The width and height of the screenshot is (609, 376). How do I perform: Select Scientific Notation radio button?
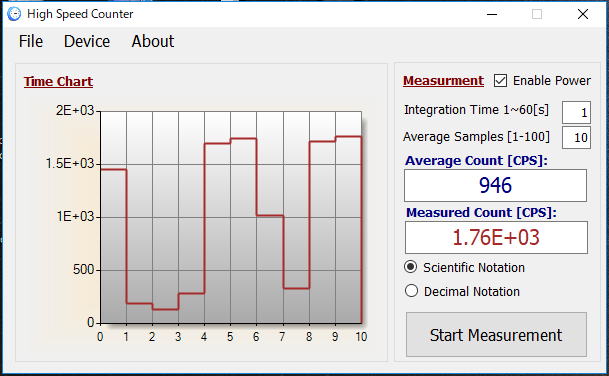pos(411,267)
